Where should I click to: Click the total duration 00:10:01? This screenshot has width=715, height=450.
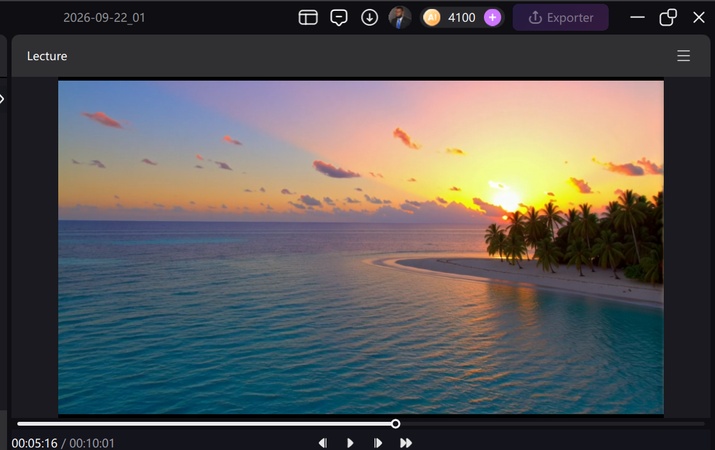click(x=92, y=443)
